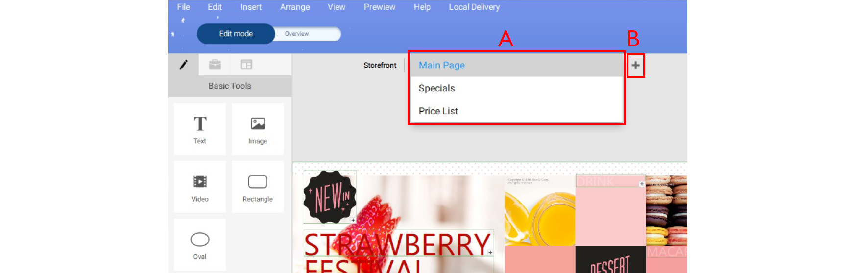Click the pink DRINK tile on canvas

pyautogui.click(x=610, y=210)
